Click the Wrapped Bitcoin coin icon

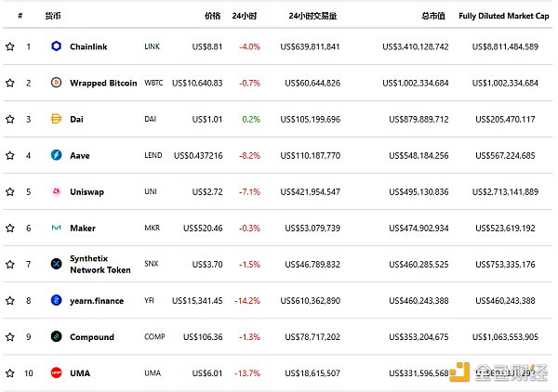(x=56, y=83)
